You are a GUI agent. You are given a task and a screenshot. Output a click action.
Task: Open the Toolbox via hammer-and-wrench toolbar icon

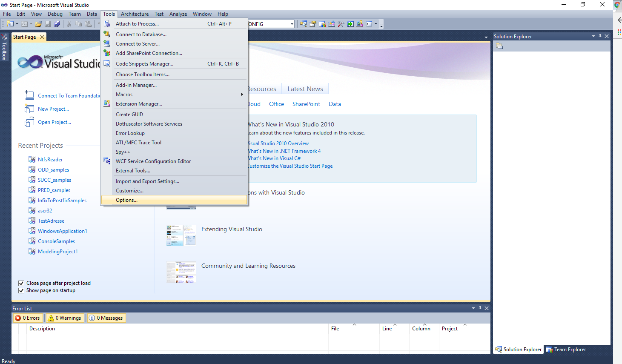tap(341, 24)
